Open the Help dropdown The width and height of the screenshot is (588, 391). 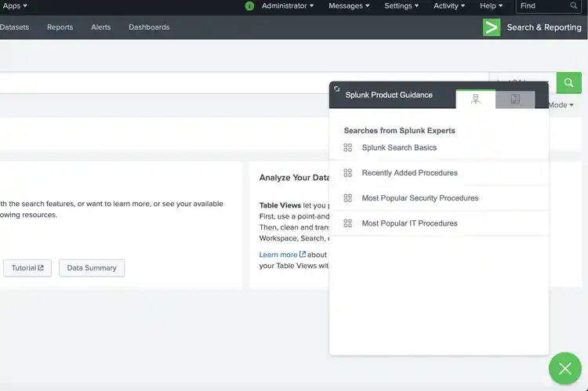(x=491, y=6)
